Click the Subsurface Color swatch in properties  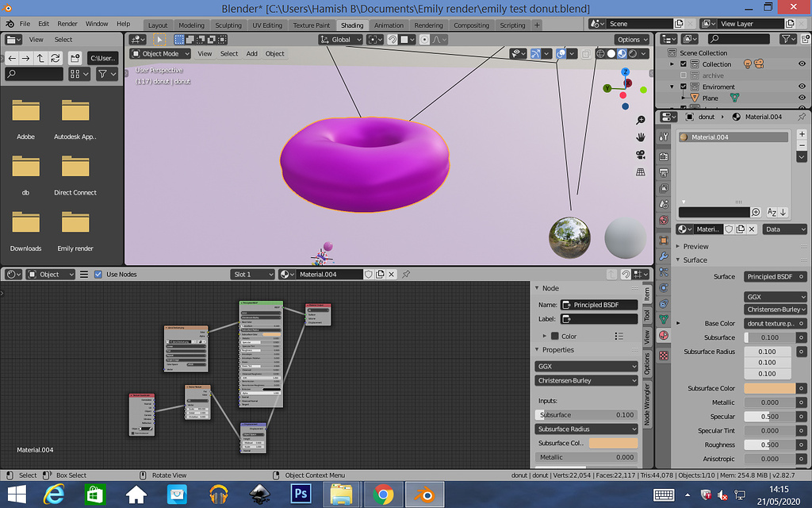click(769, 387)
